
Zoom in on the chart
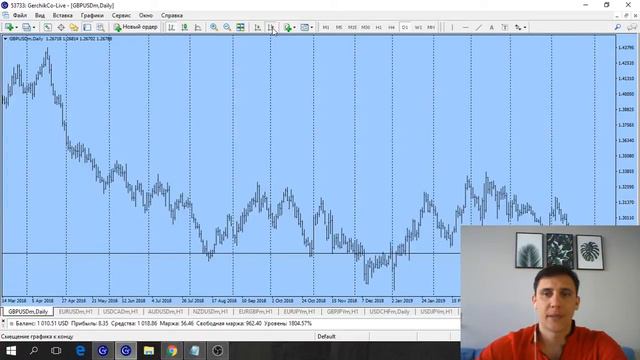coord(214,27)
